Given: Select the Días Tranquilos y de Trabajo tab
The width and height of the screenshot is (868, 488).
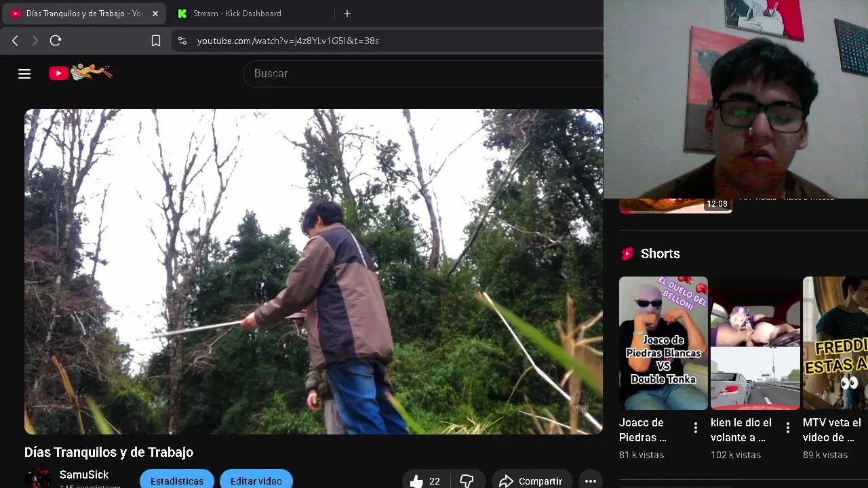Looking at the screenshot, I should tap(85, 14).
